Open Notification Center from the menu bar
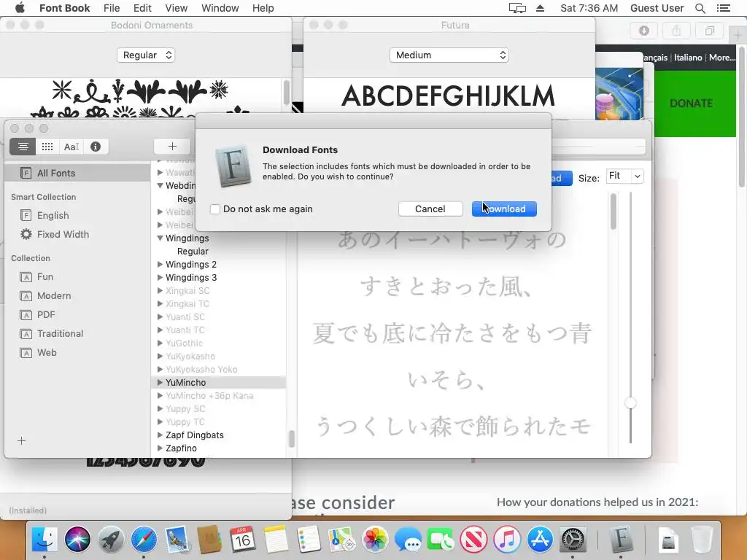This screenshot has height=560, width=747. (x=723, y=8)
